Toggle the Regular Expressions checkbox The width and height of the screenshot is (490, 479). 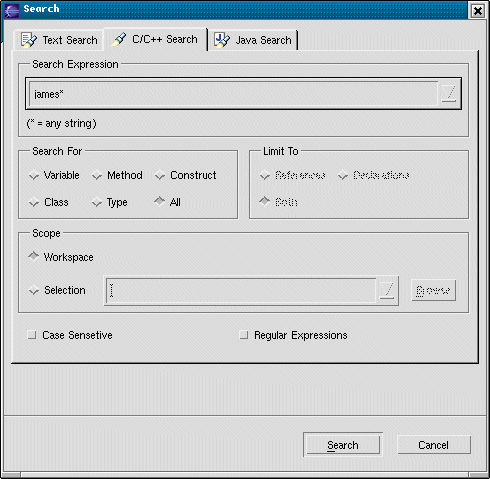pos(244,335)
